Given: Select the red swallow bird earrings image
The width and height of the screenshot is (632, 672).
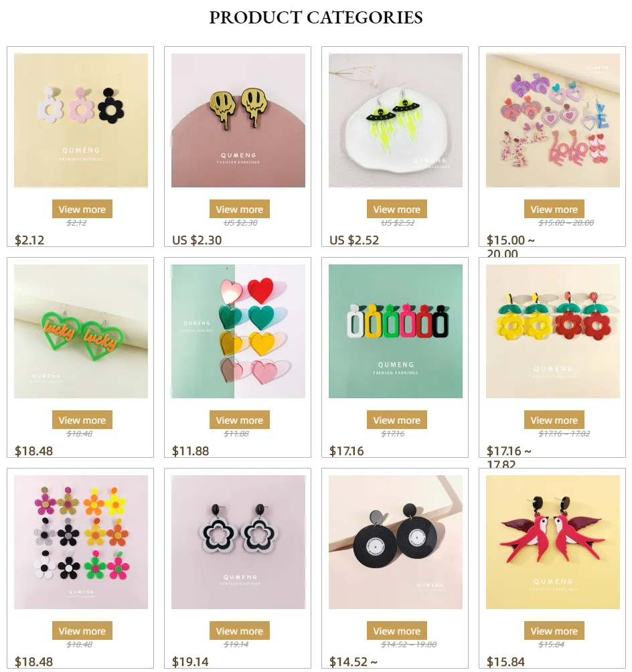Looking at the screenshot, I should pos(553,542).
